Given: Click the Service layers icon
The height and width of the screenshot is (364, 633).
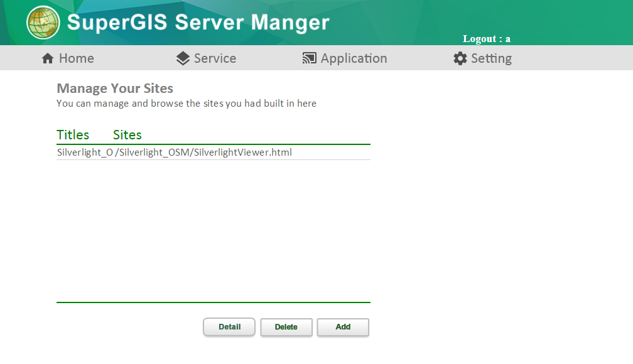Looking at the screenshot, I should click(183, 58).
